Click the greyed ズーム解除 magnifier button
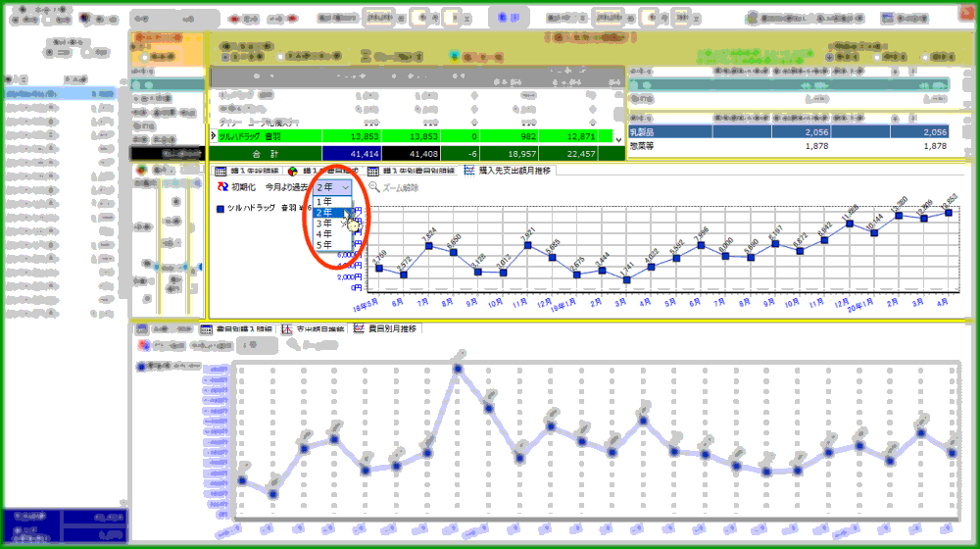Image resolution: width=980 pixels, height=549 pixels. (x=394, y=187)
